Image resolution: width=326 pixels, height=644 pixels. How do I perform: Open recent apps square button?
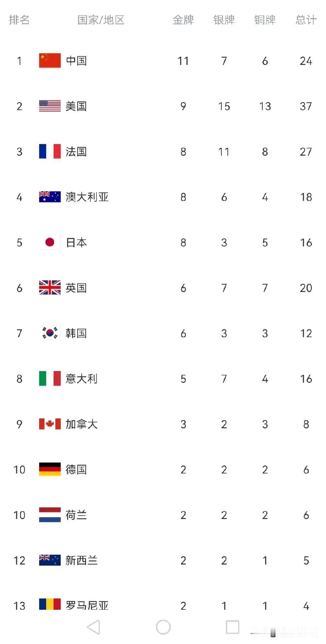pos(233,627)
